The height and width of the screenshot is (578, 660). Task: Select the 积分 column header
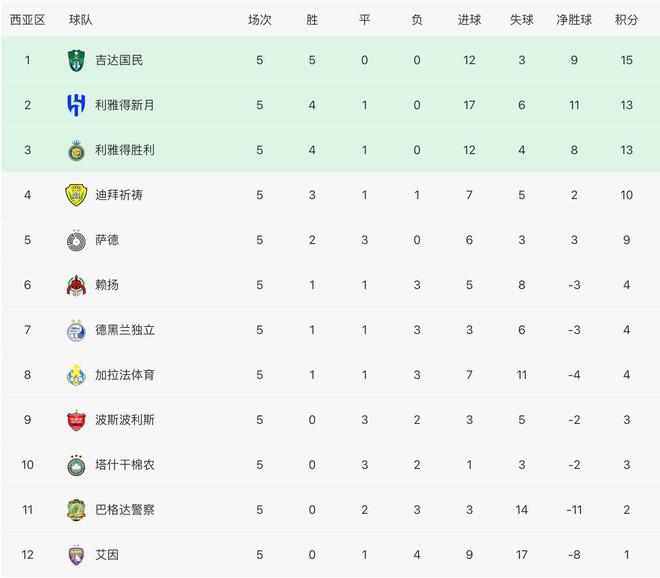click(626, 20)
